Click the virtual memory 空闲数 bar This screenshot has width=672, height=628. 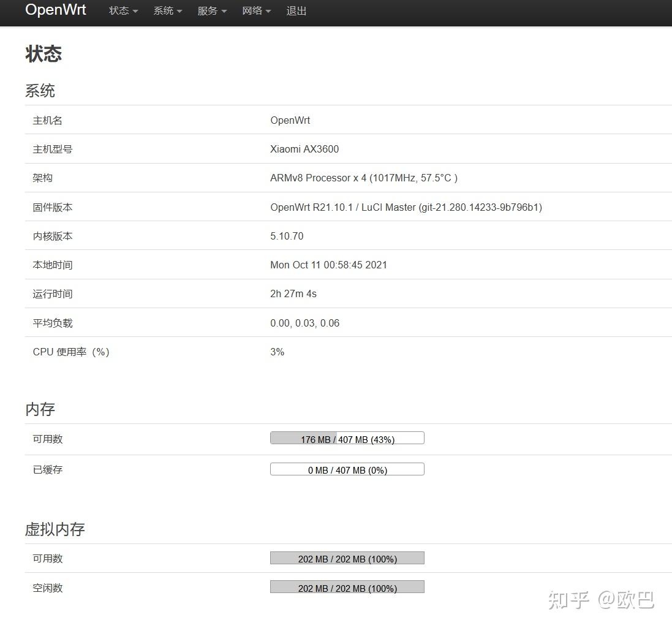click(347, 586)
